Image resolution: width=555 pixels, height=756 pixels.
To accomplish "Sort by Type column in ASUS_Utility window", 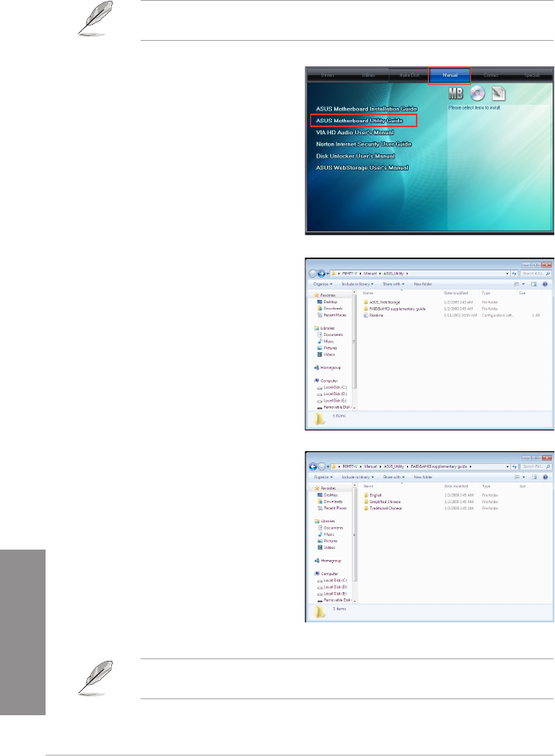I will pos(485,293).
